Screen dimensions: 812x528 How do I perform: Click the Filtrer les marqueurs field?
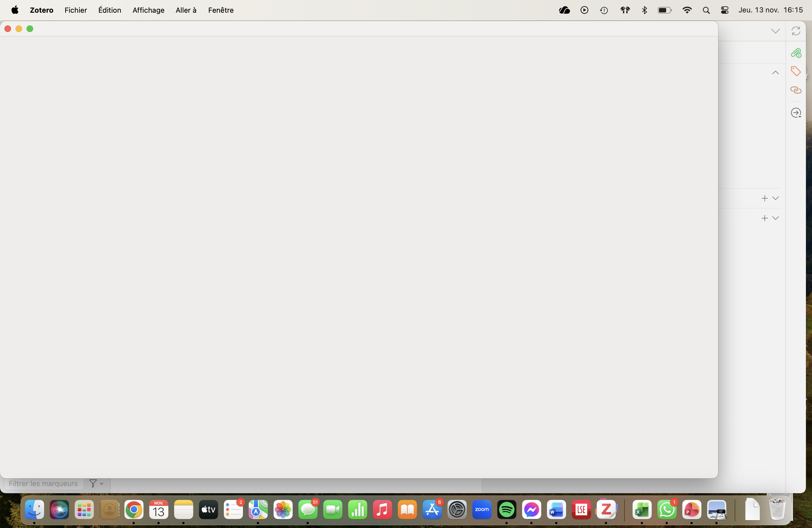pyautogui.click(x=43, y=483)
